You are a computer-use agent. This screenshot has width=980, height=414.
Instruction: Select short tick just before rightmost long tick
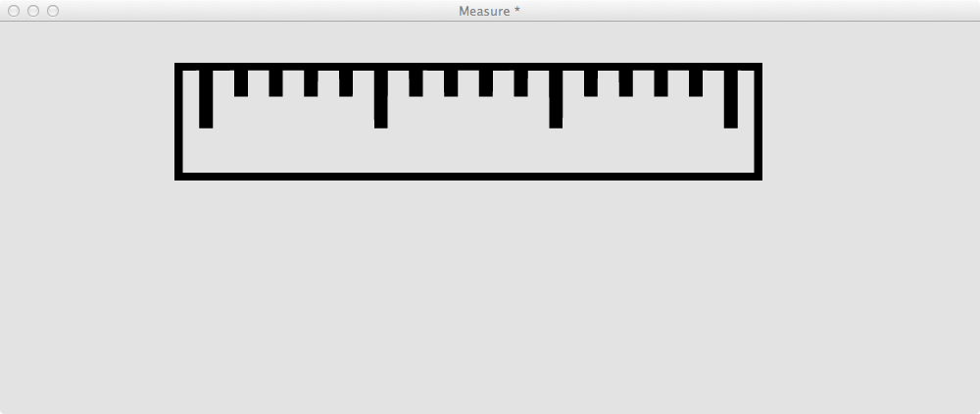(696, 83)
